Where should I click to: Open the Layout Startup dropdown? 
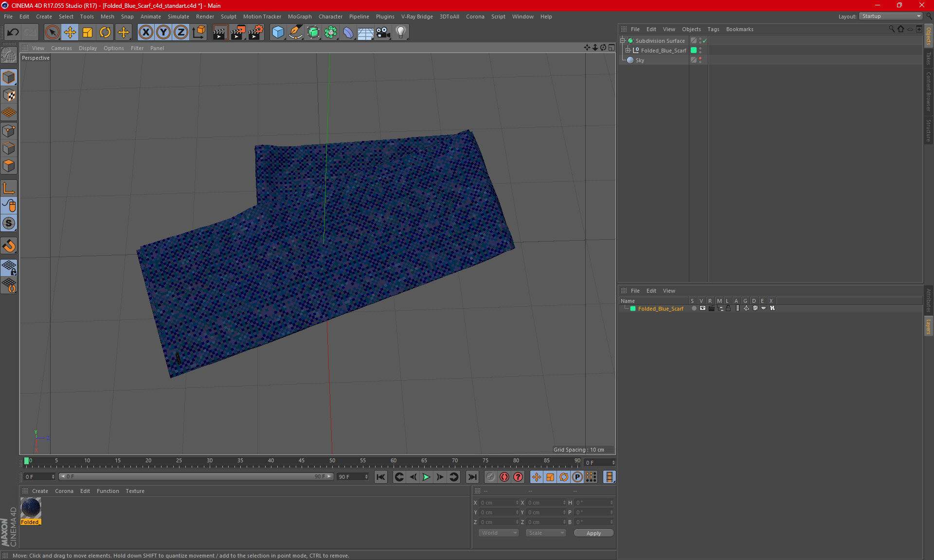[x=891, y=16]
